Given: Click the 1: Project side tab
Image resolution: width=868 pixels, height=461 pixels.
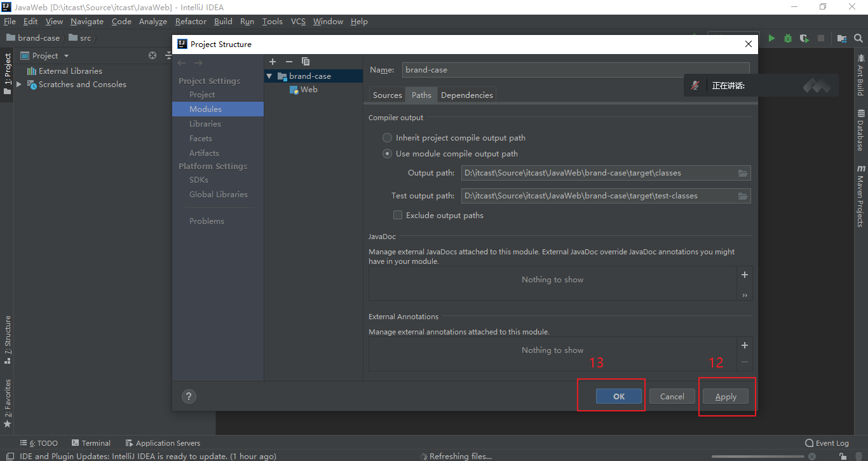Looking at the screenshot, I should pos(8,74).
